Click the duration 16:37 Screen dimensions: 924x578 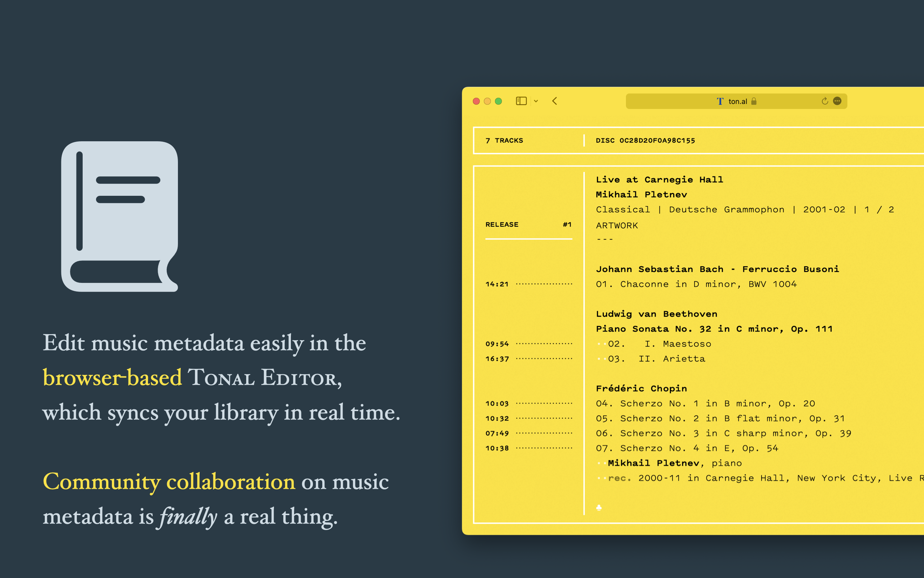pos(497,359)
